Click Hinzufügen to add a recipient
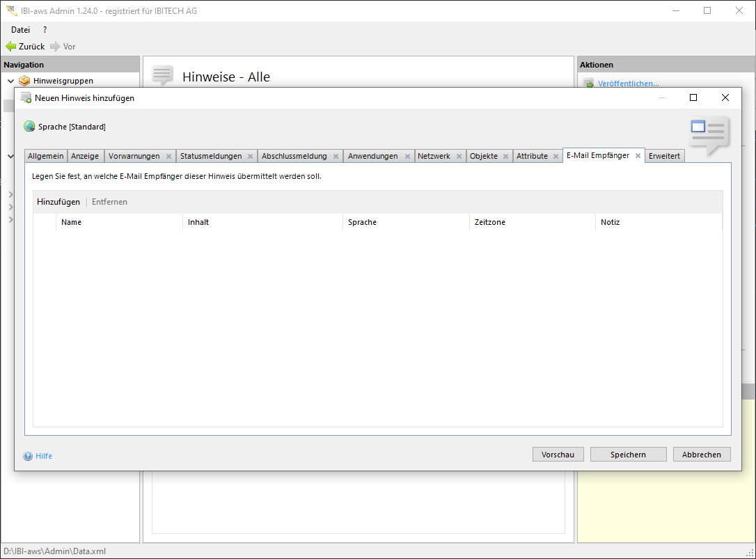Screen dimensions: 756x559 (x=58, y=202)
